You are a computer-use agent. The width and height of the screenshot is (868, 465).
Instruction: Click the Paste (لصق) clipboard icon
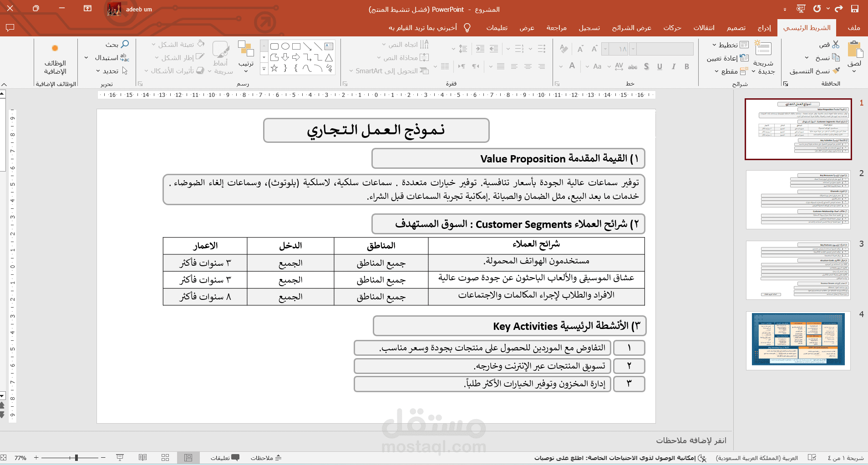[854, 50]
